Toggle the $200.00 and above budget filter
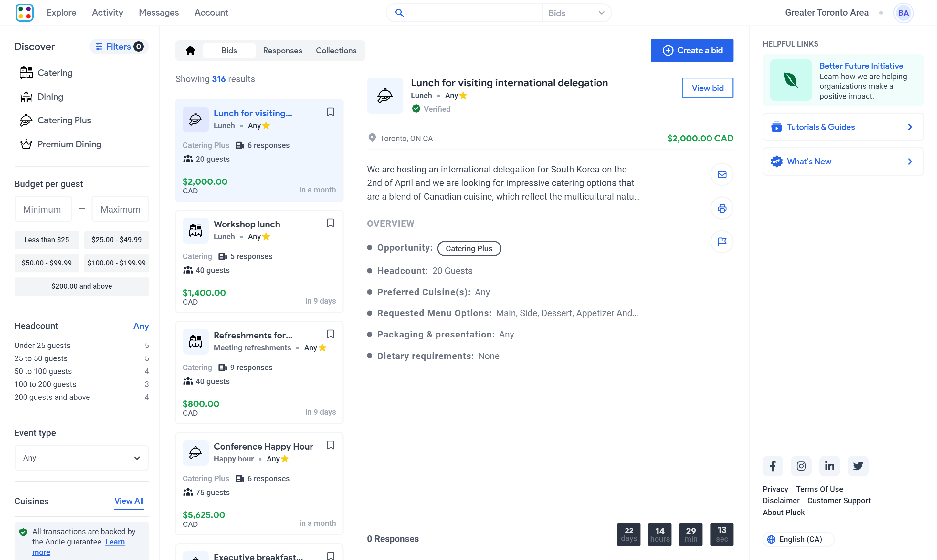The height and width of the screenshot is (560, 937). pos(81,286)
